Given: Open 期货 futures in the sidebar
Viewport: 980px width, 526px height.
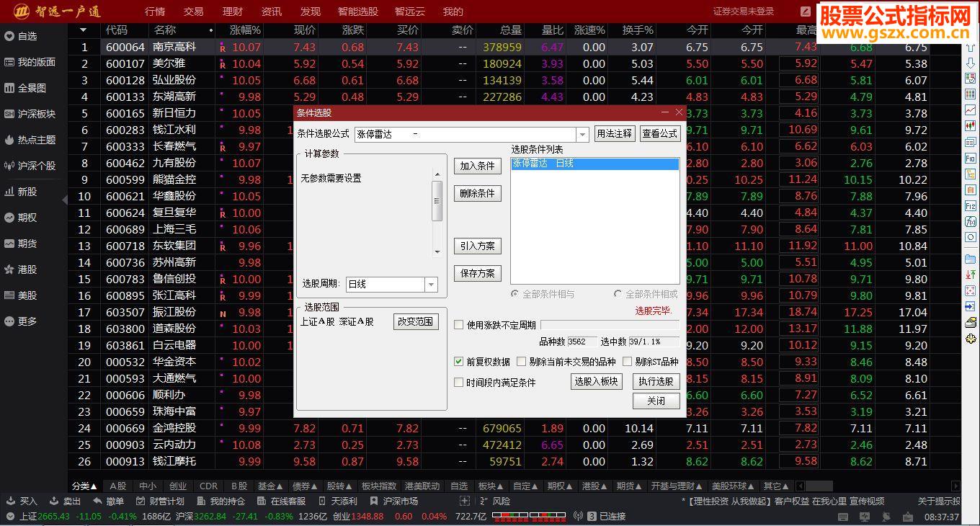Looking at the screenshot, I should [21, 244].
